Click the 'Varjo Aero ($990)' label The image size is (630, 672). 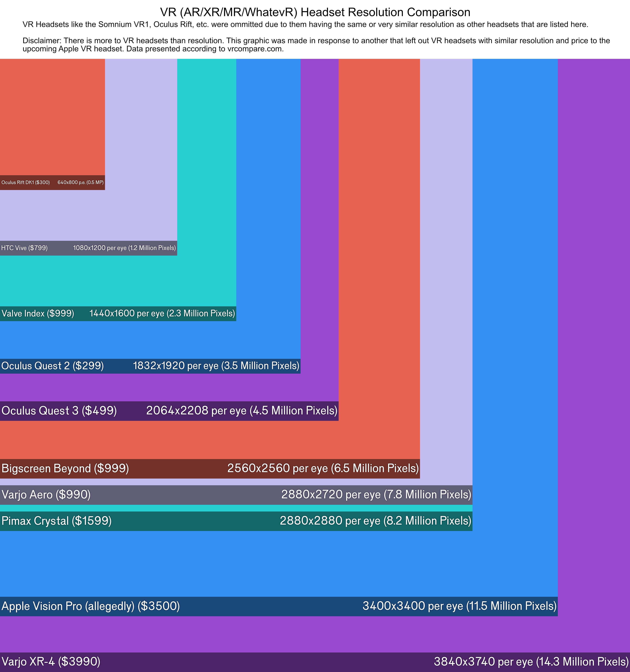tap(46, 495)
